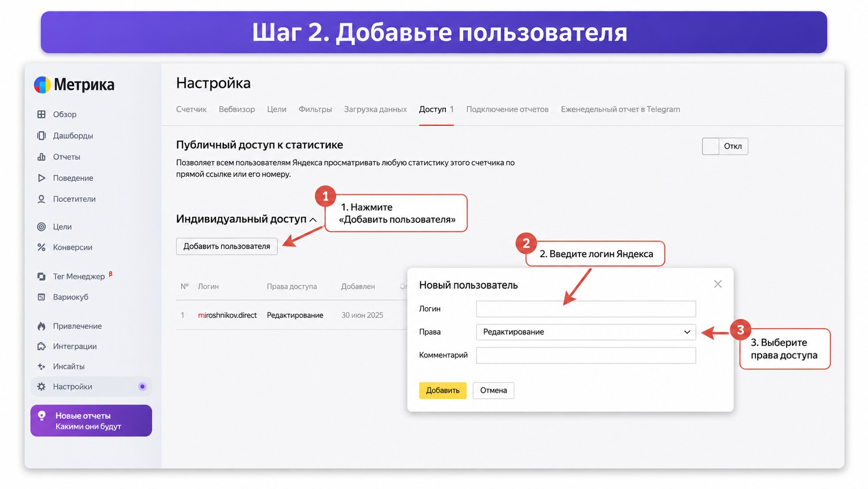The image size is (868, 489).
Task: Open the Права dropdown
Action: pyautogui.click(x=586, y=332)
